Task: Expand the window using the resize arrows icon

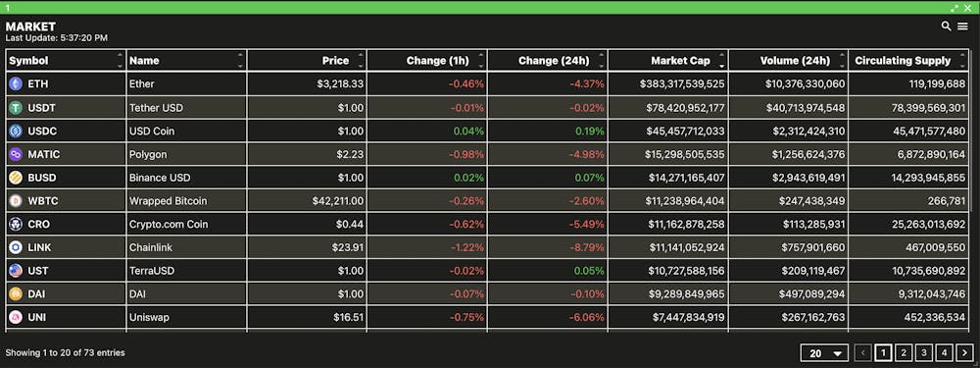Action: tap(955, 8)
